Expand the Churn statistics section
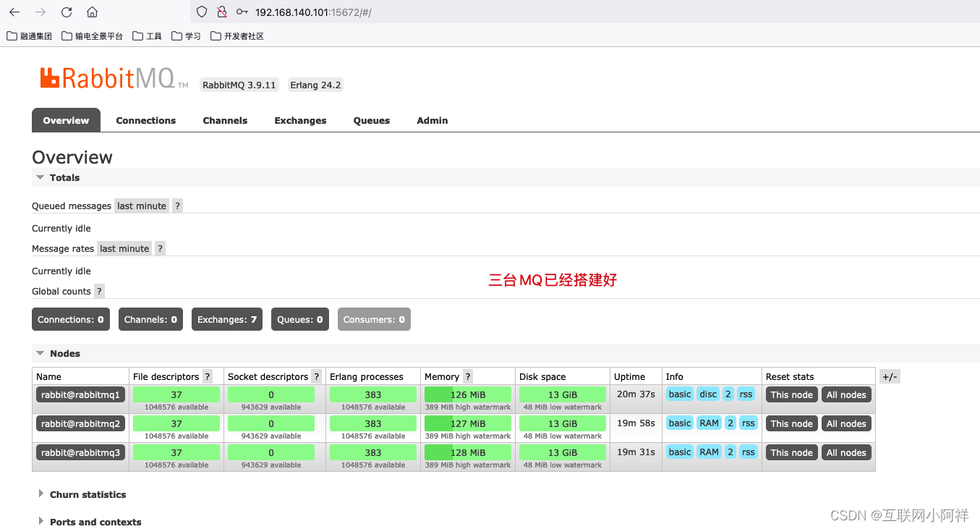 click(82, 494)
